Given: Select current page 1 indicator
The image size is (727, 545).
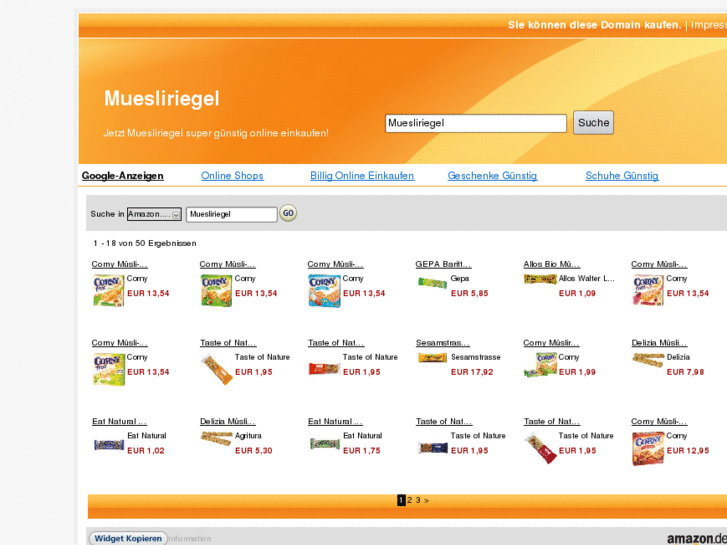Looking at the screenshot, I should pyautogui.click(x=401, y=500).
